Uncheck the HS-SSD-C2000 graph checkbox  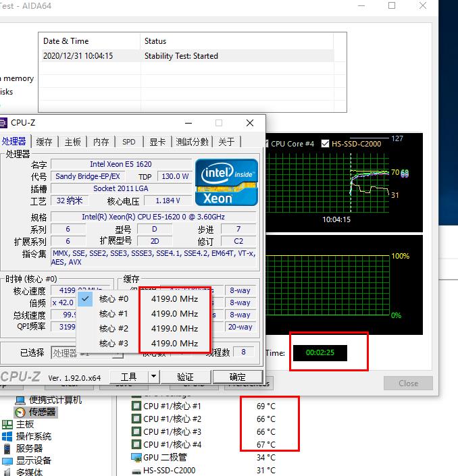click(326, 144)
